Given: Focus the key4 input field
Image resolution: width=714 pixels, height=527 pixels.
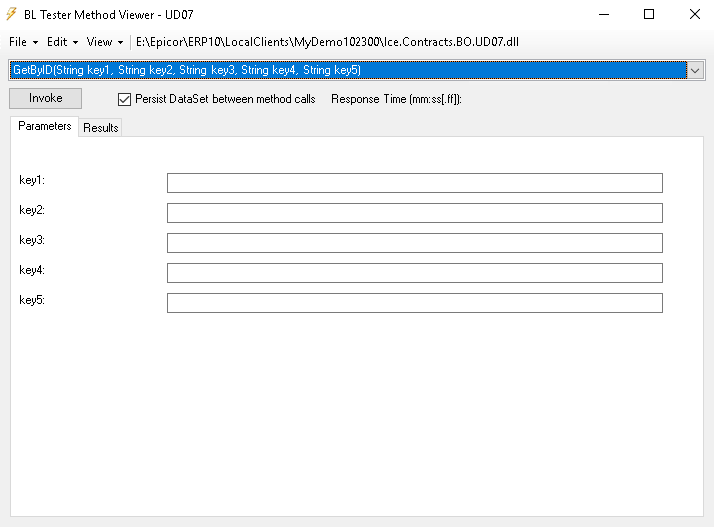Looking at the screenshot, I should point(415,273).
